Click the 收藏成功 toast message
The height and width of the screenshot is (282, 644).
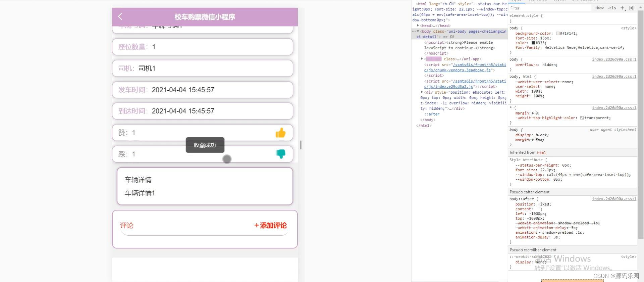pos(205,145)
